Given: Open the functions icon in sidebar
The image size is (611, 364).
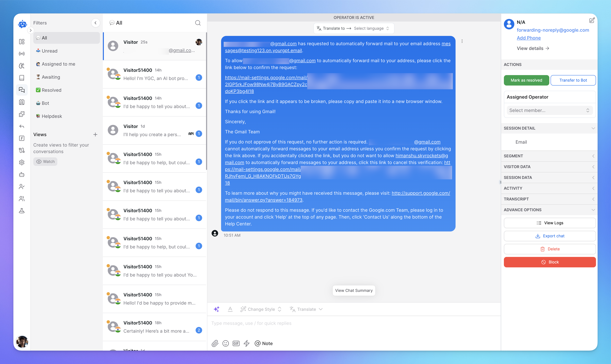Looking at the screenshot, I should point(22,138).
